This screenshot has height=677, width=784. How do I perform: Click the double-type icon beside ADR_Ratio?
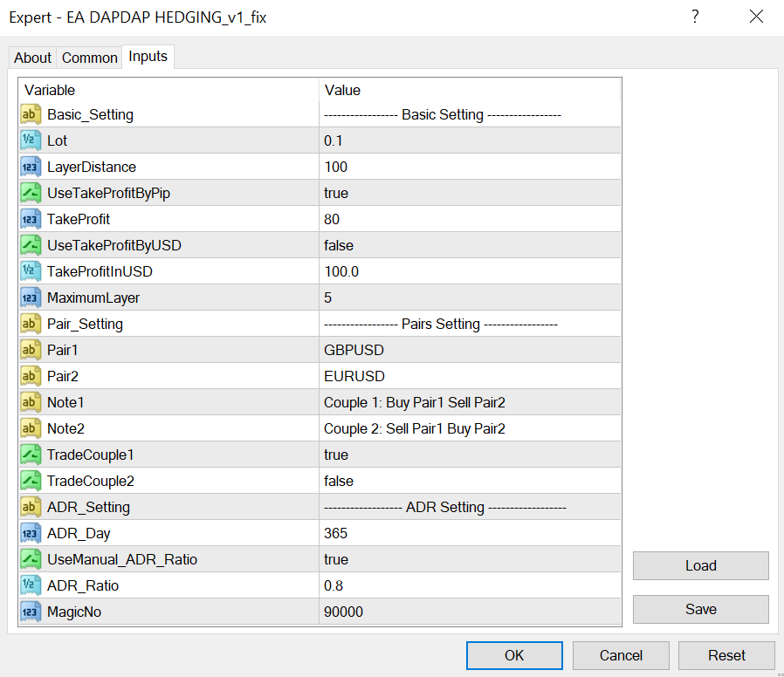31,585
